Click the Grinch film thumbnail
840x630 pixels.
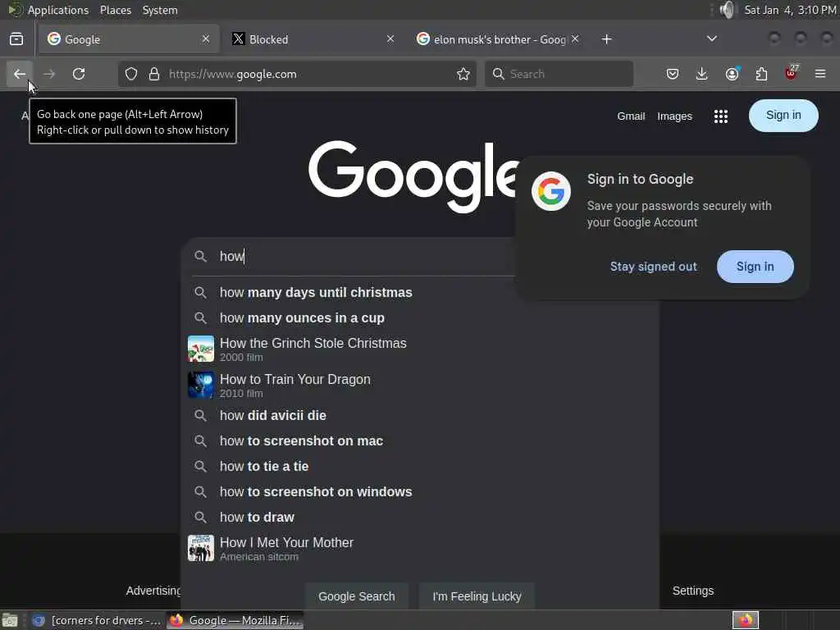click(201, 349)
